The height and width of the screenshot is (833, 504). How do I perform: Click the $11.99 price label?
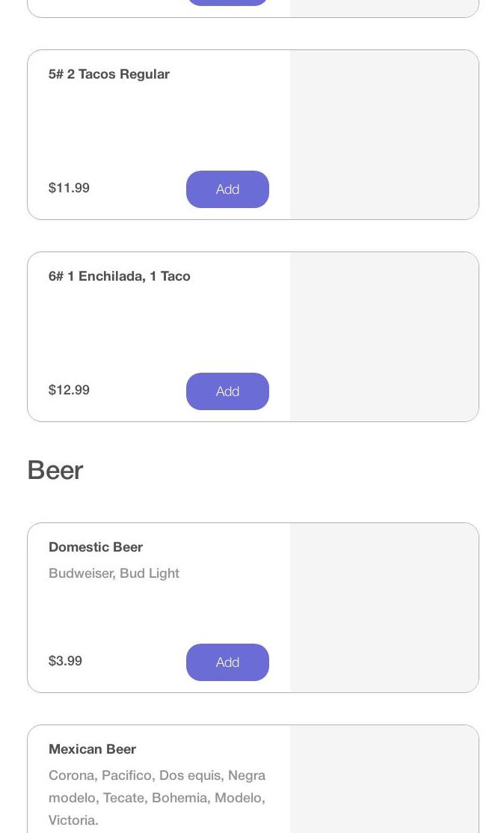point(69,188)
